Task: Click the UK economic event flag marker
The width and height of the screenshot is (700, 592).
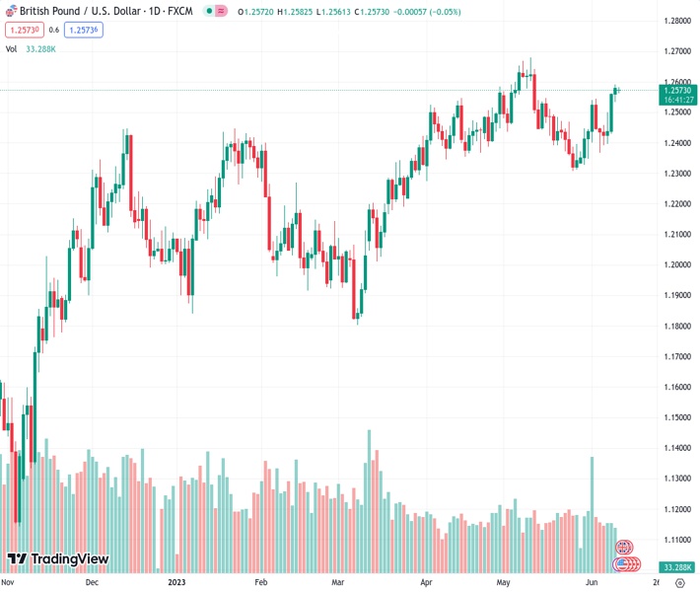Action: pos(624,547)
